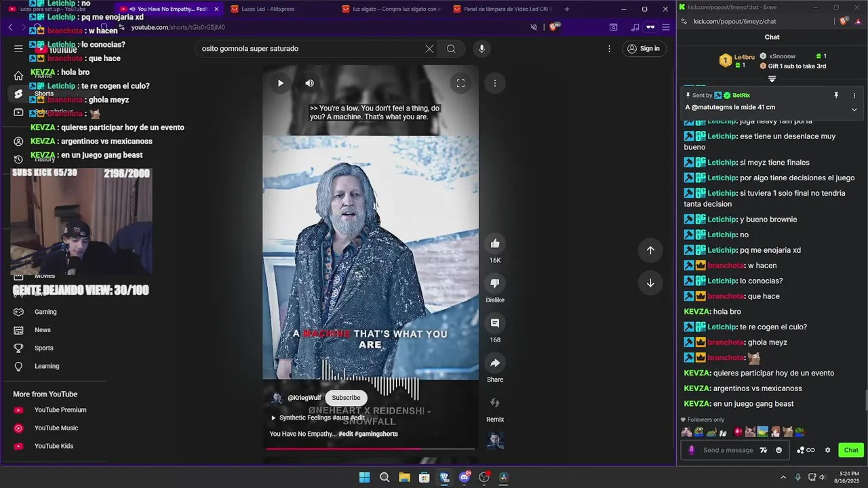Mute the Short's volume speaker icon

coord(309,83)
